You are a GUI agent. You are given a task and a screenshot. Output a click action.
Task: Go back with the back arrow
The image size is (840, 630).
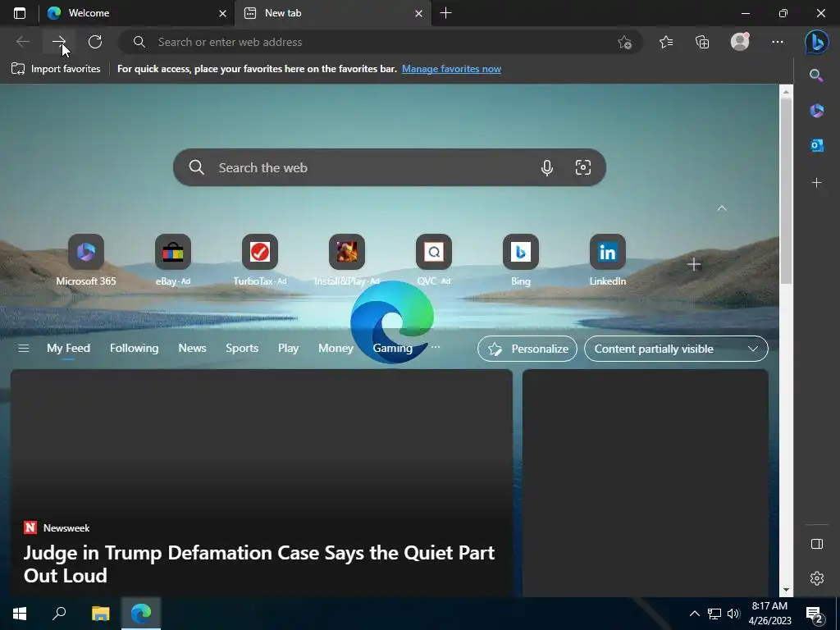pyautogui.click(x=22, y=42)
